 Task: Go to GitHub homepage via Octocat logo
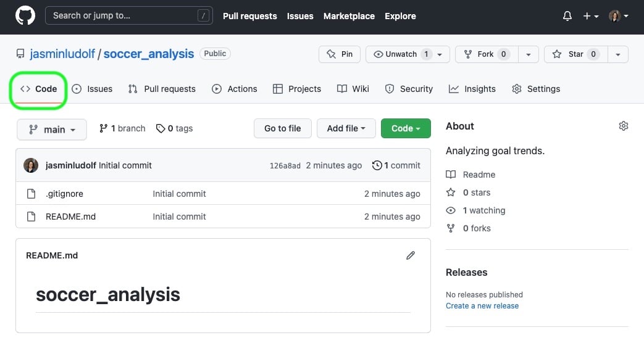[x=25, y=16]
